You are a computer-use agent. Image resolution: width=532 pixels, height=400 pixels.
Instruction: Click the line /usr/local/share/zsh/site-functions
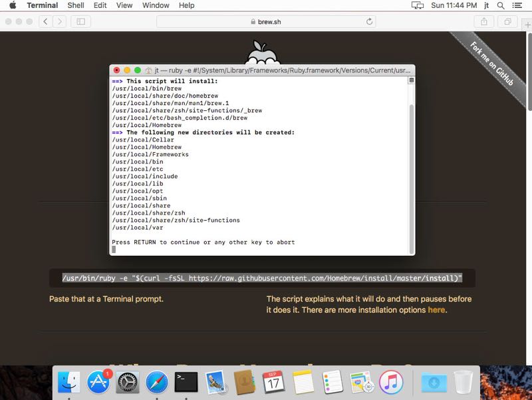coord(176,221)
